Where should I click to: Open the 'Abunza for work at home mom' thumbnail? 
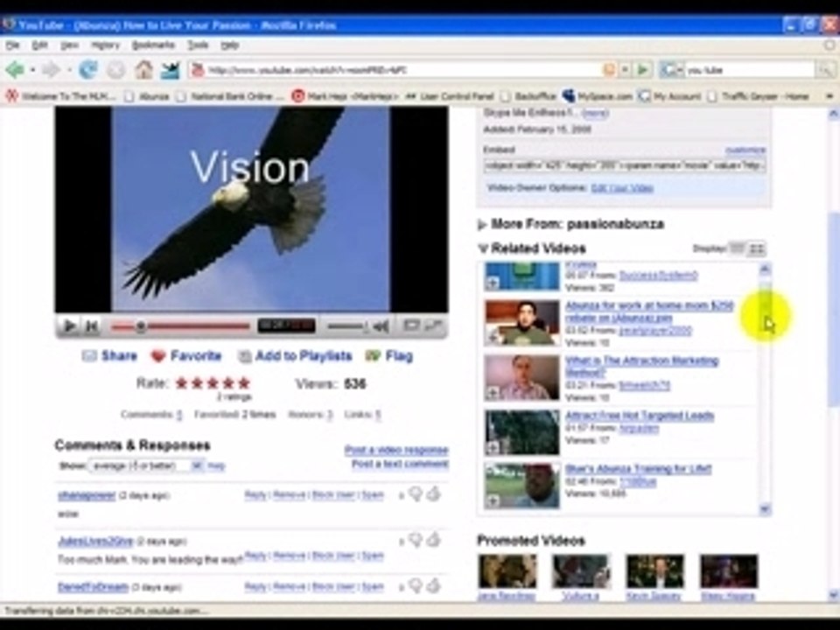[x=522, y=323]
